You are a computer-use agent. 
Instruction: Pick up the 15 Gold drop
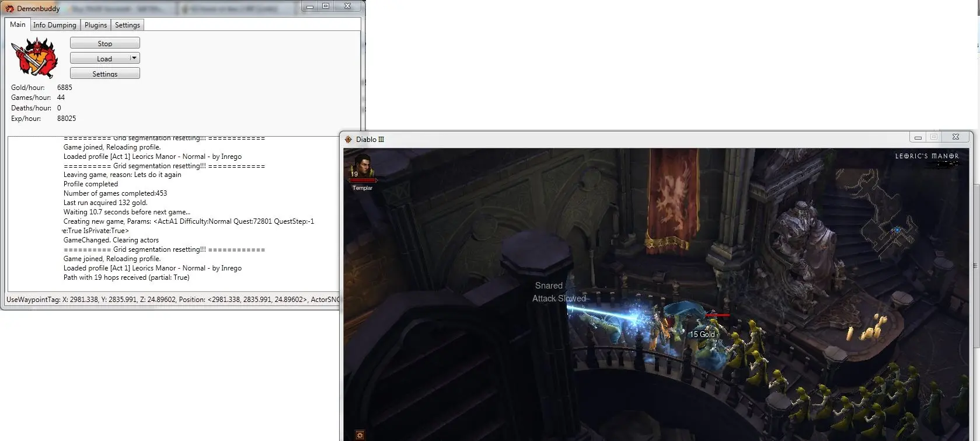tap(702, 335)
